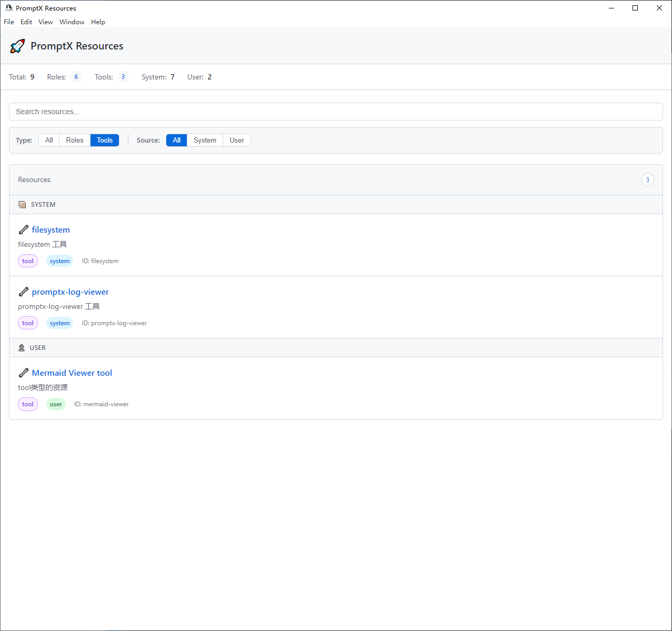The image size is (672, 631).
Task: Select the All source filter
Action: pyautogui.click(x=177, y=141)
